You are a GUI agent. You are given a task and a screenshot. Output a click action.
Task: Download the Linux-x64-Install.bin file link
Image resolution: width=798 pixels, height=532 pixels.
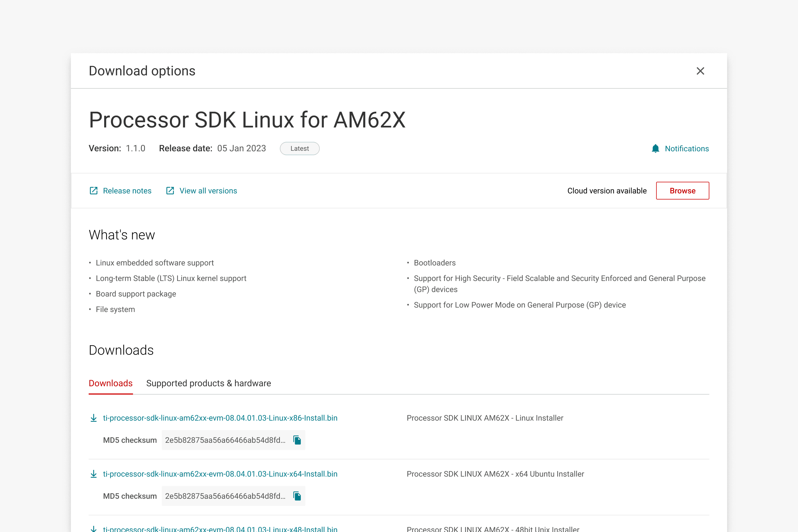(x=220, y=474)
